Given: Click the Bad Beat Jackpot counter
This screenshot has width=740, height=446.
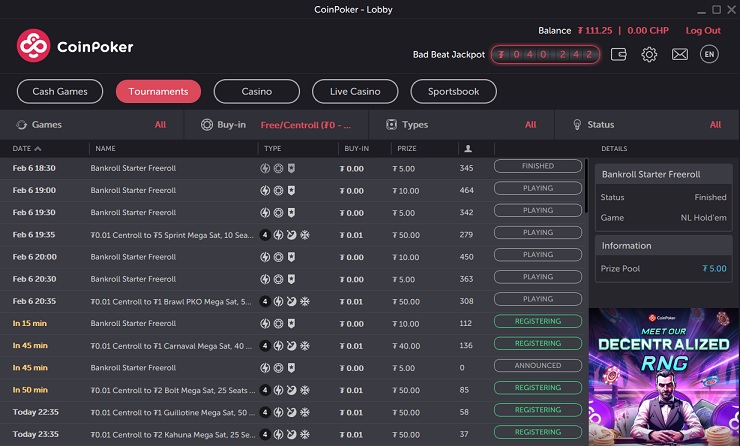Looking at the screenshot, I should [545, 54].
